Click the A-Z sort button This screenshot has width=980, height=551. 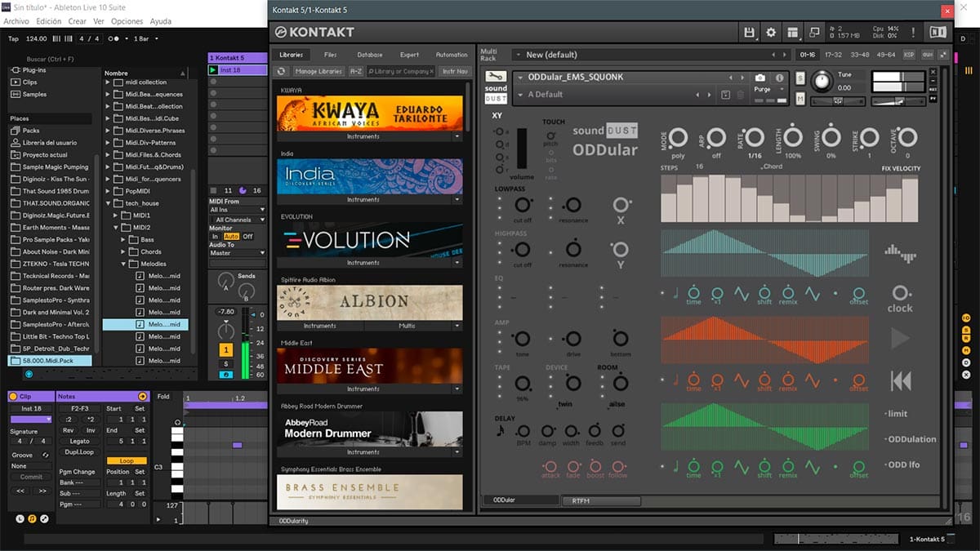[x=356, y=71]
